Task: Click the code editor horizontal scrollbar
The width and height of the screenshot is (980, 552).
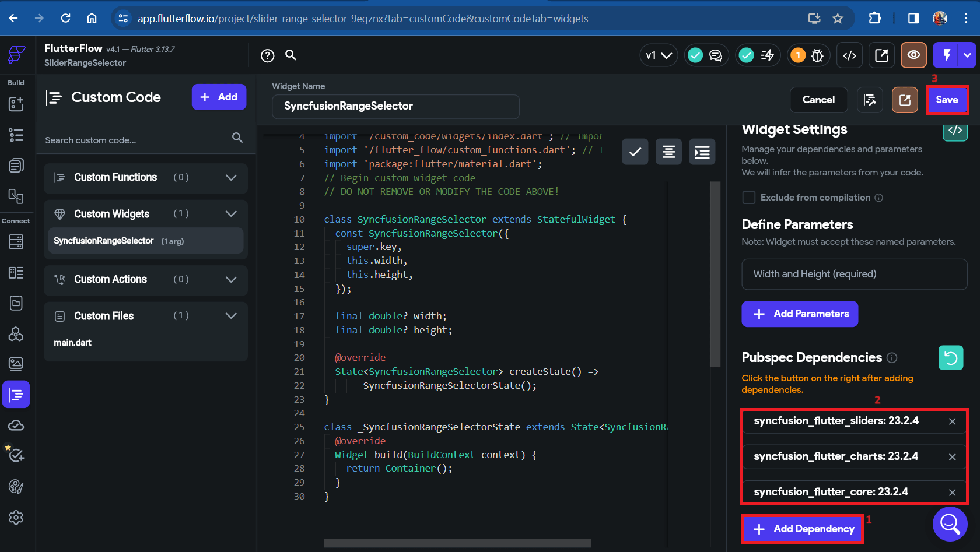Action: click(x=457, y=543)
